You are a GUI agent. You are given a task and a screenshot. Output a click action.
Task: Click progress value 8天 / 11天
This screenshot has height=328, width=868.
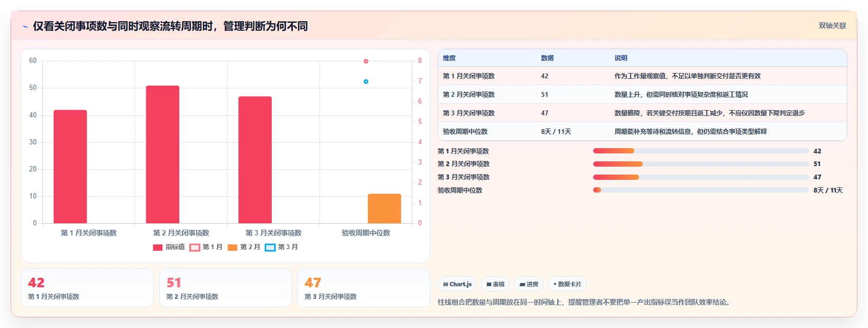(x=828, y=190)
